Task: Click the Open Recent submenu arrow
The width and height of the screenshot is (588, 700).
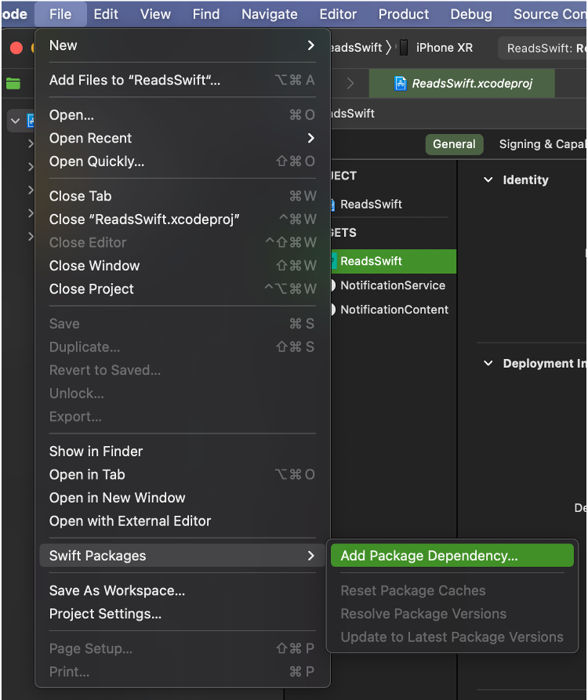Action: 311,139
